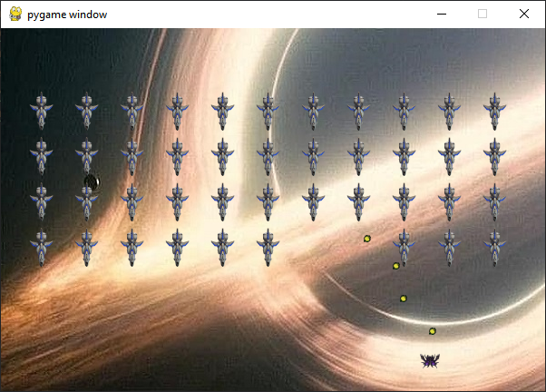This screenshot has width=546, height=392.
Task: Click the "pygame window" title text
Action: 67,15
